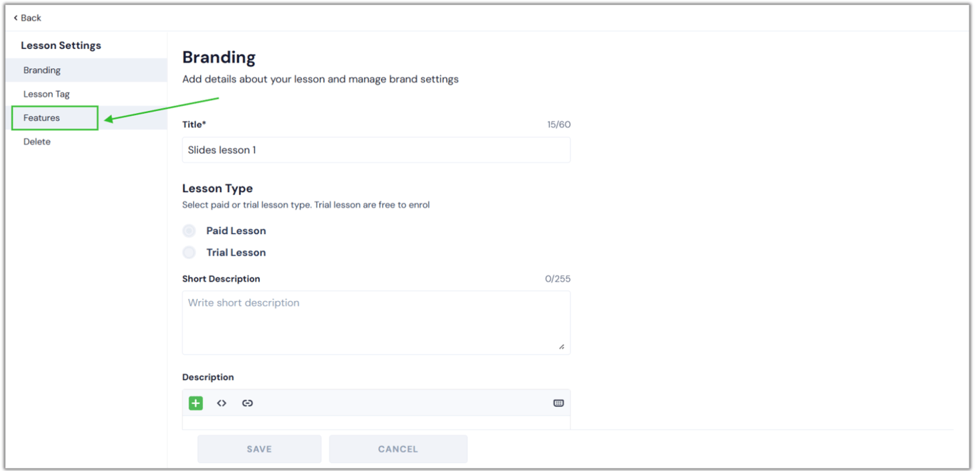Select the Paid Lesson radio button

(x=189, y=231)
